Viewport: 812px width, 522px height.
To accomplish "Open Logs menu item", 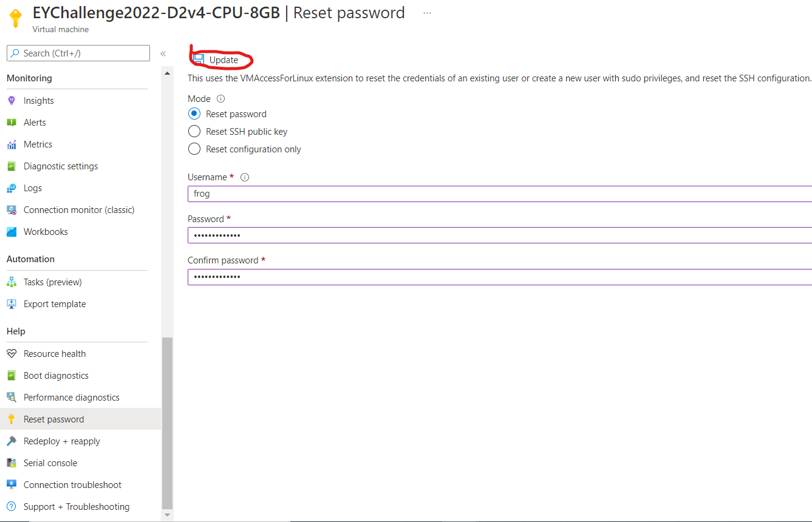I will pyautogui.click(x=33, y=188).
